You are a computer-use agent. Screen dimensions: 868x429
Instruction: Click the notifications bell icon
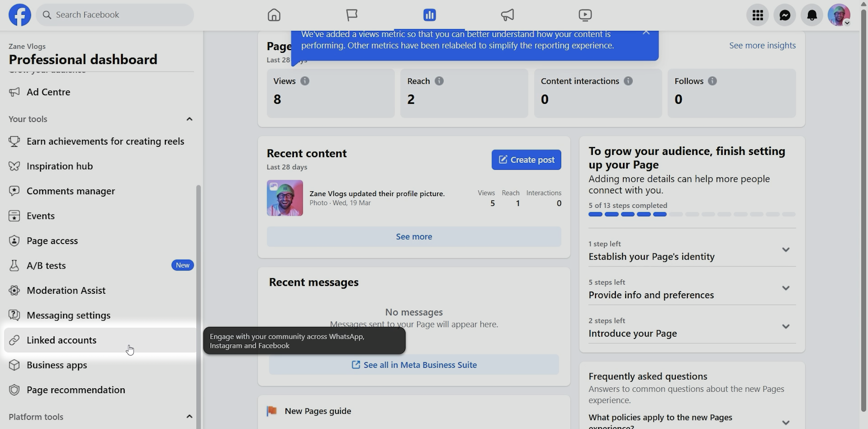812,15
